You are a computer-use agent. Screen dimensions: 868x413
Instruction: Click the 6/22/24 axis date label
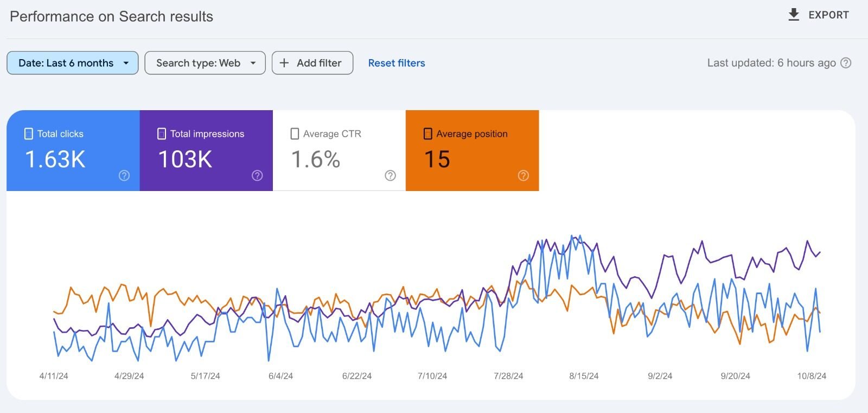pos(357,376)
